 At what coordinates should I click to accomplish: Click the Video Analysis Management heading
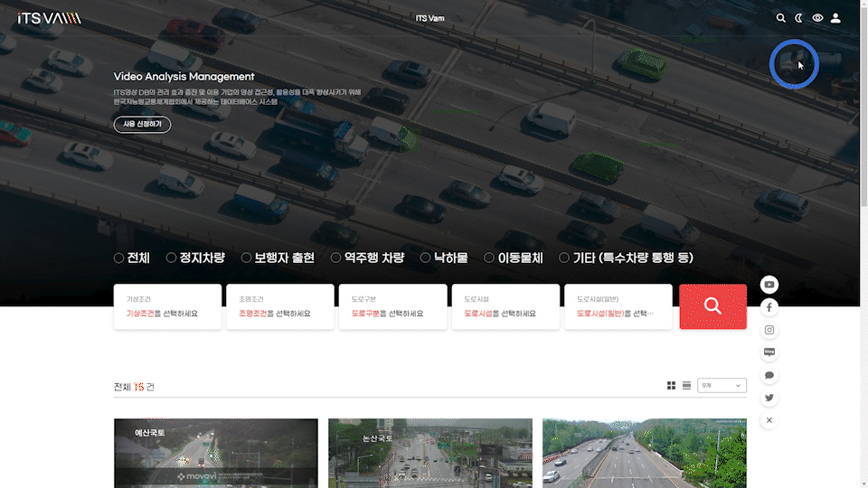click(184, 76)
